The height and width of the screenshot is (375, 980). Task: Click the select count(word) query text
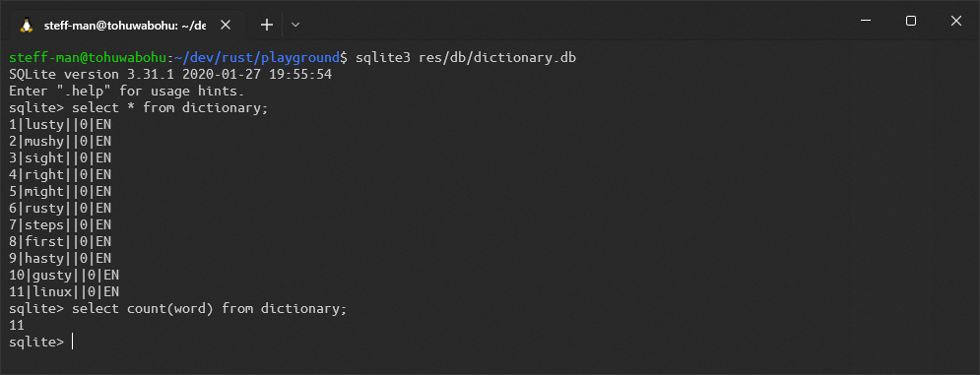(209, 309)
